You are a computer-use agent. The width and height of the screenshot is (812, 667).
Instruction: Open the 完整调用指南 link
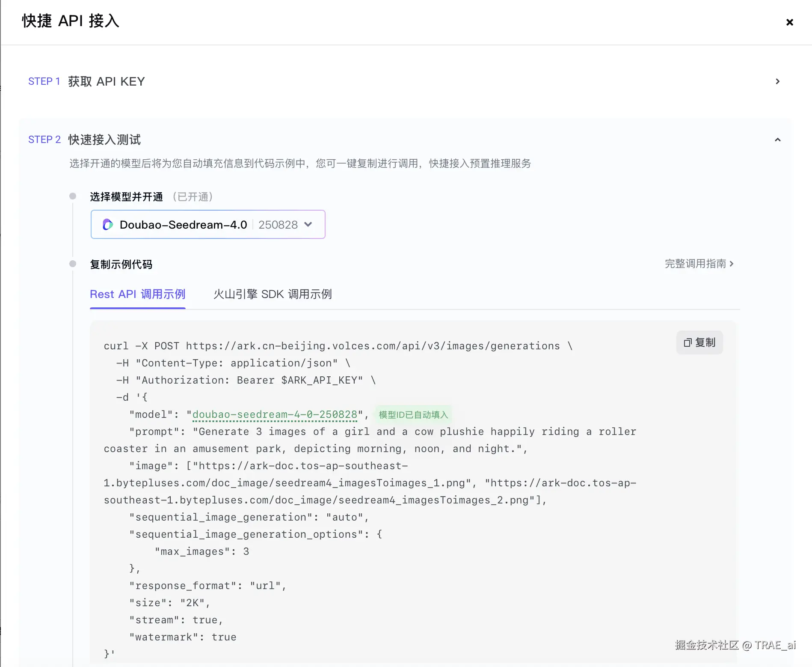coord(699,264)
